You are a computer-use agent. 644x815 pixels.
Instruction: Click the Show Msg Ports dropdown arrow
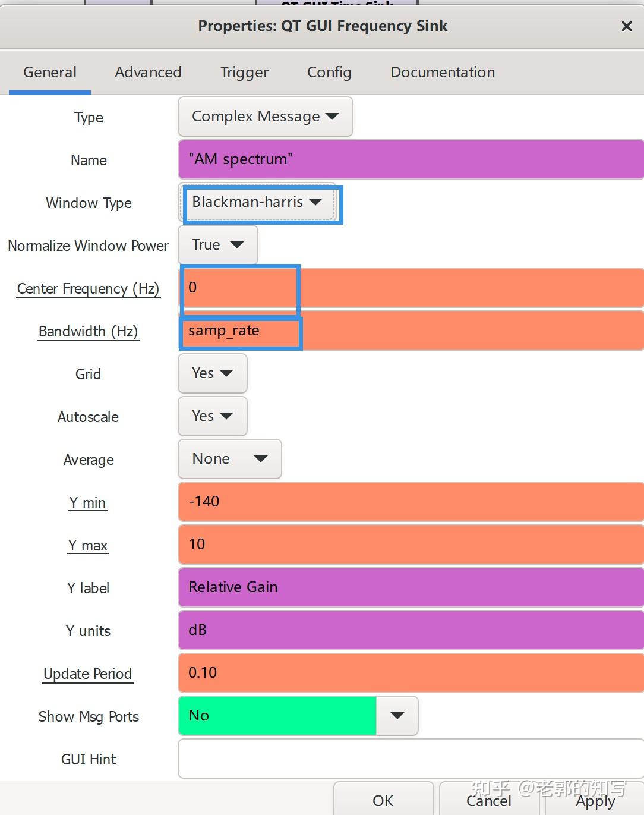pyautogui.click(x=397, y=716)
